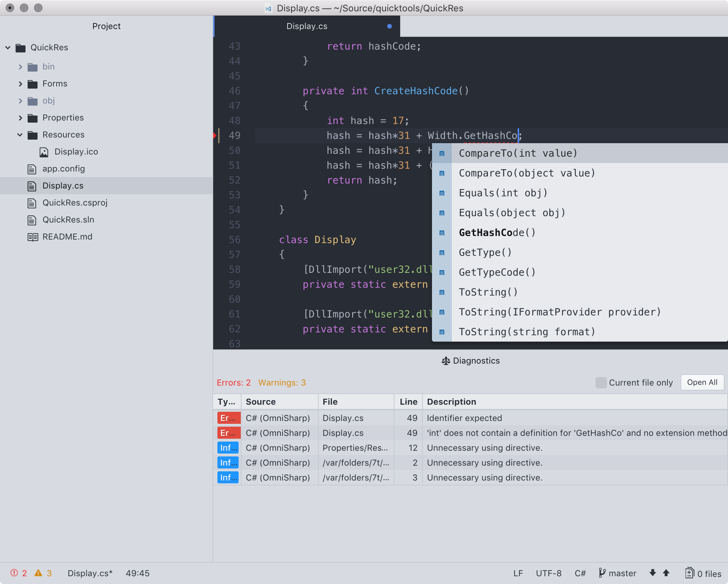This screenshot has width=728, height=584.
Task: Sort diagnostics by Description column header
Action: click(x=575, y=401)
